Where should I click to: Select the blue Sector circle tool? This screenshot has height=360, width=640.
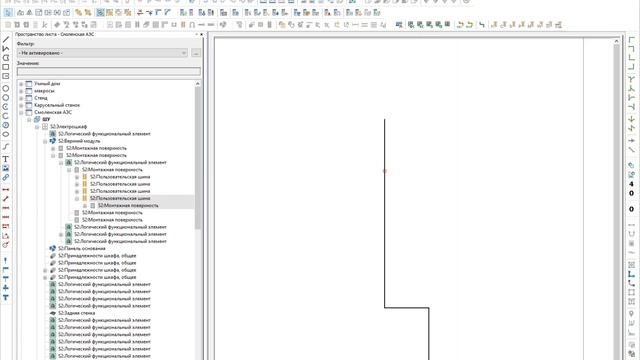point(6,125)
